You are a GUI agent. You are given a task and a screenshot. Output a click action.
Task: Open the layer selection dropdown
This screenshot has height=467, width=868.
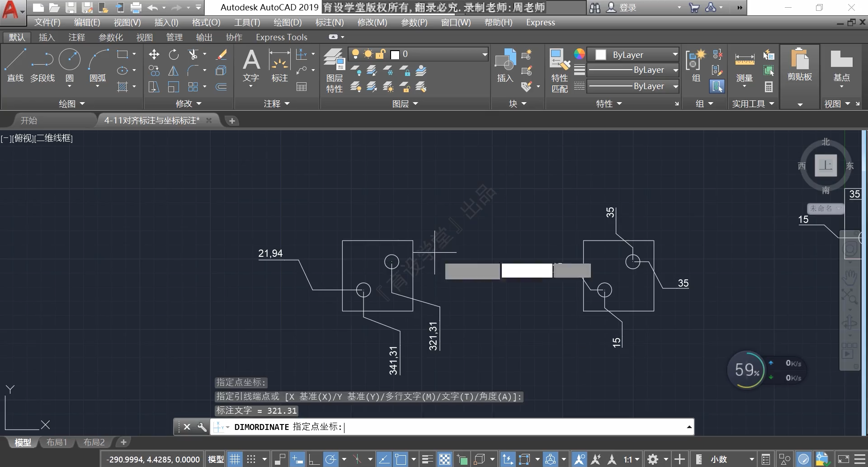[x=418, y=54]
